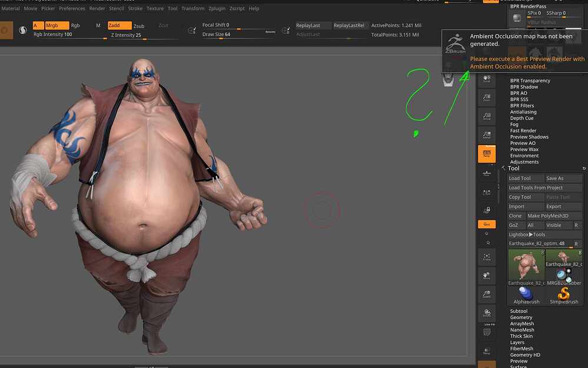Toggle the PolyF grid icon under Line Fill
Screen dimensions: 588x368
coord(486,332)
